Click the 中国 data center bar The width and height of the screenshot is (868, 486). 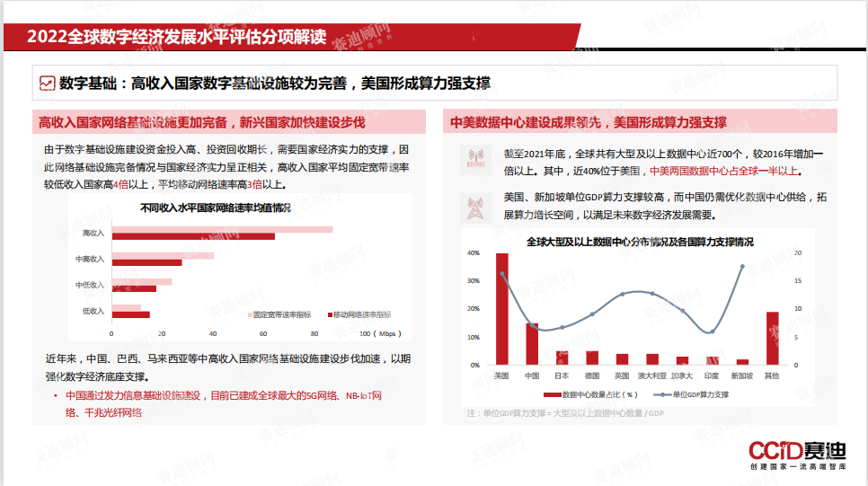point(532,344)
